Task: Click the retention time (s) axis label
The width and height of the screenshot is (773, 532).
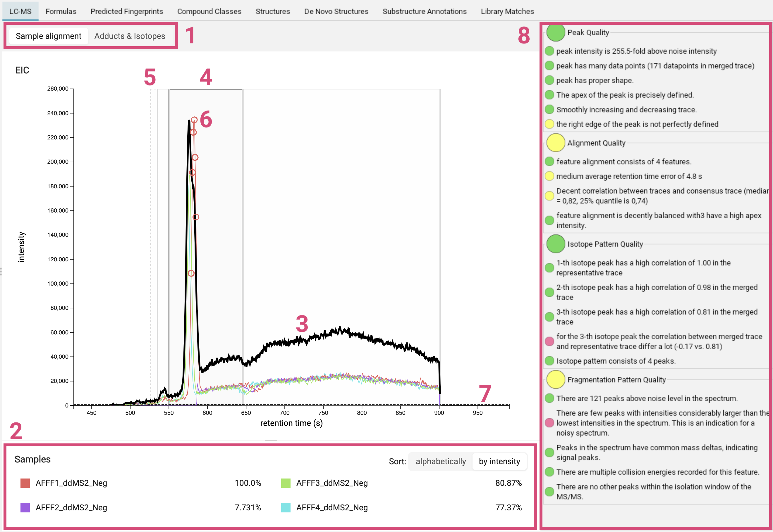Action: pos(291,423)
